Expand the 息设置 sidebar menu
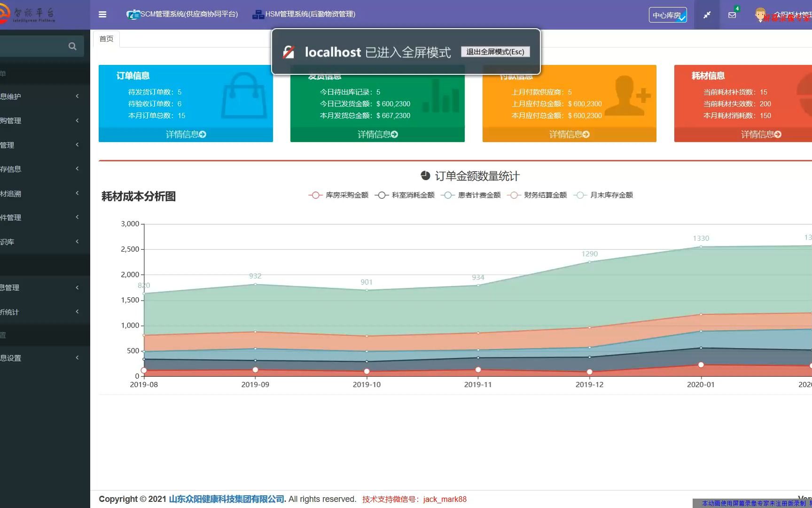Image resolution: width=812 pixels, height=508 pixels. (45, 358)
